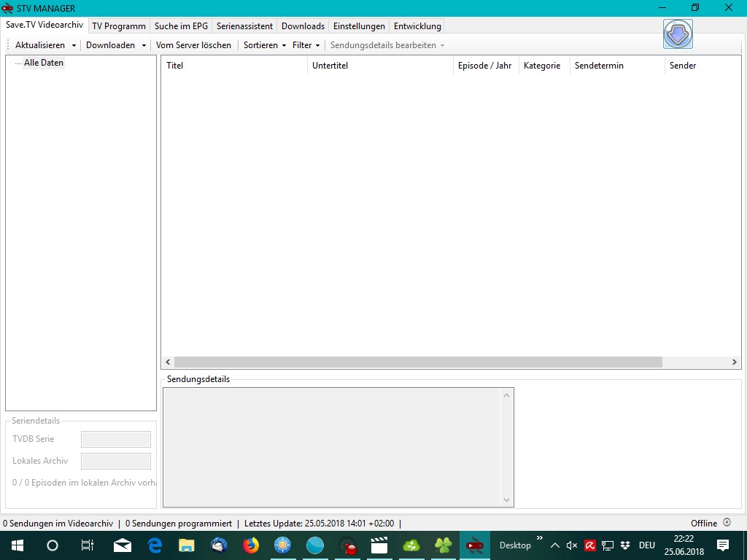The image size is (747, 560).
Task: Select Alle Daten in the tree
Action: coord(44,63)
